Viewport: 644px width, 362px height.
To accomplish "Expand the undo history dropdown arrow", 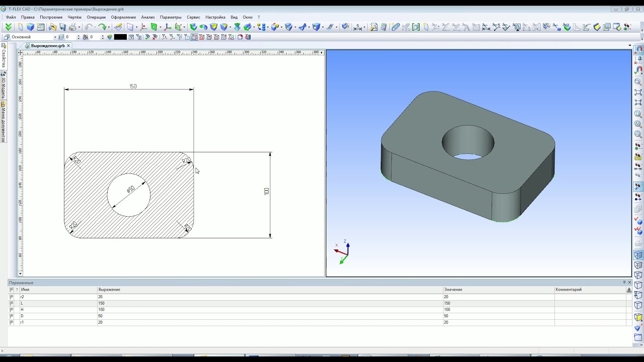I will [95, 27].
